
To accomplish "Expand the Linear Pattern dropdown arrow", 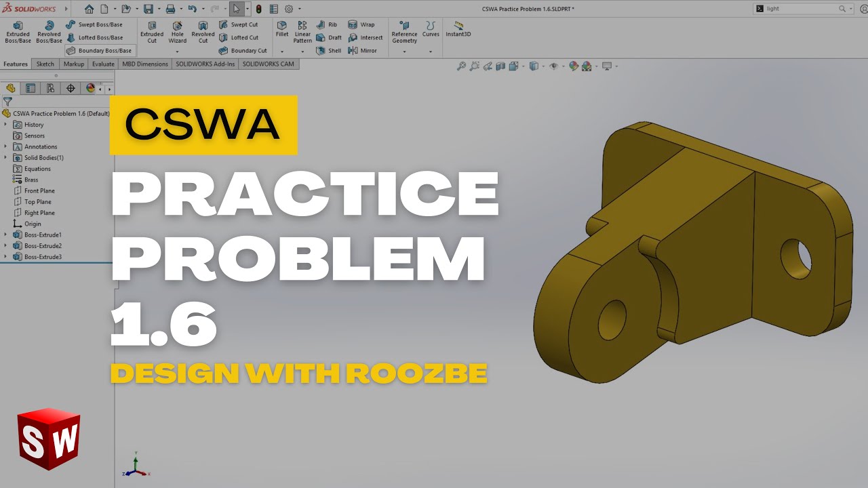I will 302,52.
